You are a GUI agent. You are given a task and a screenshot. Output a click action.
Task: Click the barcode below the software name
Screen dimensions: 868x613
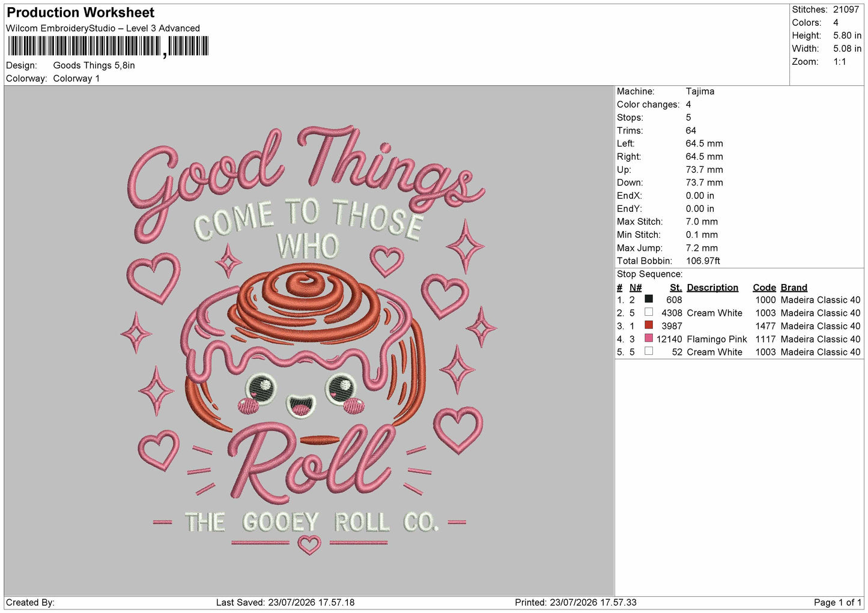(108, 46)
